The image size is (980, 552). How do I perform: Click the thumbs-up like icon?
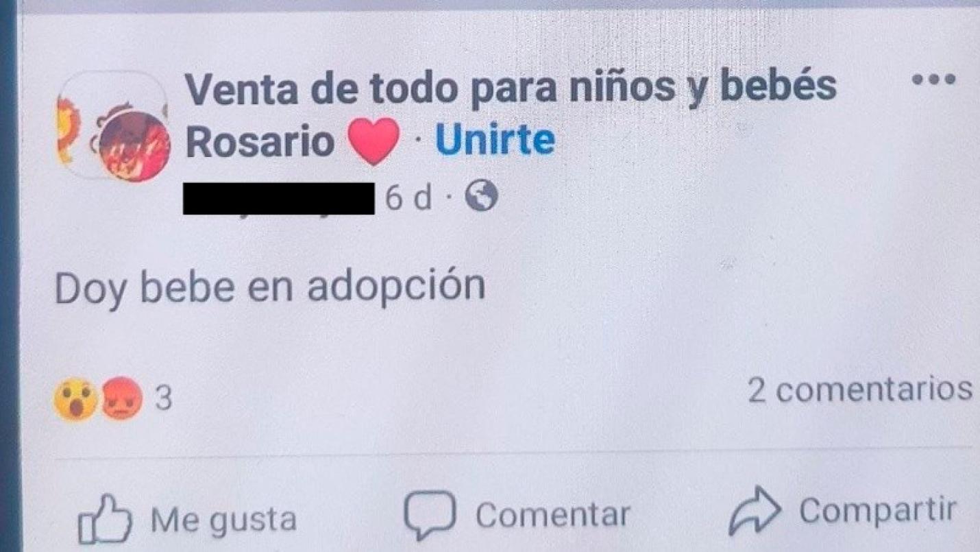coord(106,518)
